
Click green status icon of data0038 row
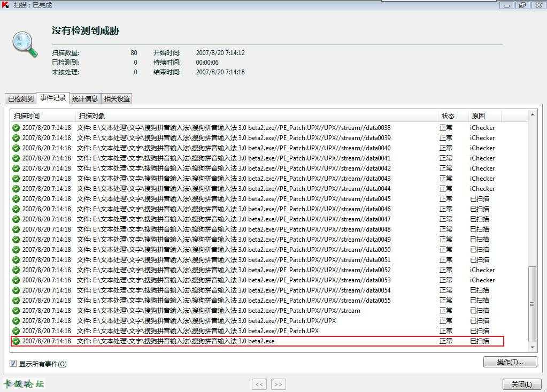click(x=16, y=128)
